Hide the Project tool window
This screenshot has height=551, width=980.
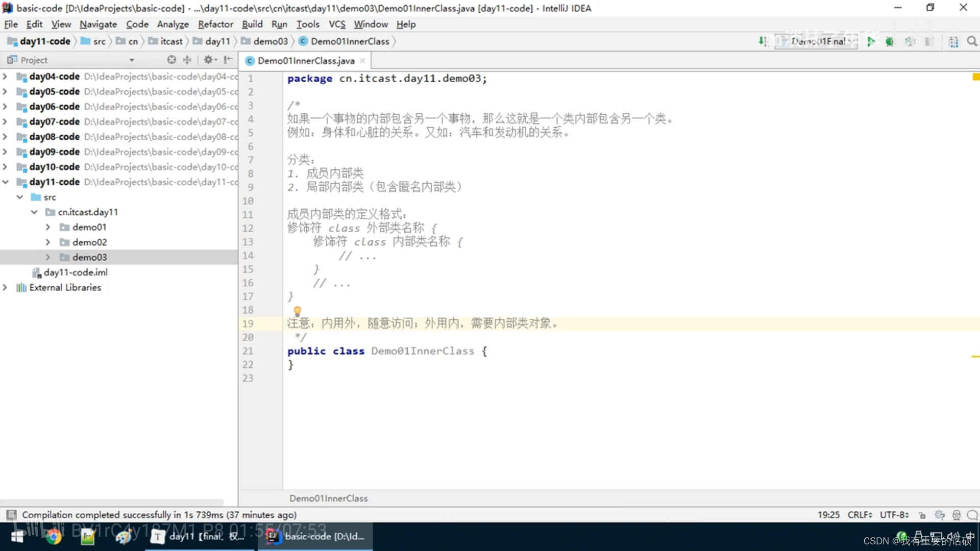point(228,60)
